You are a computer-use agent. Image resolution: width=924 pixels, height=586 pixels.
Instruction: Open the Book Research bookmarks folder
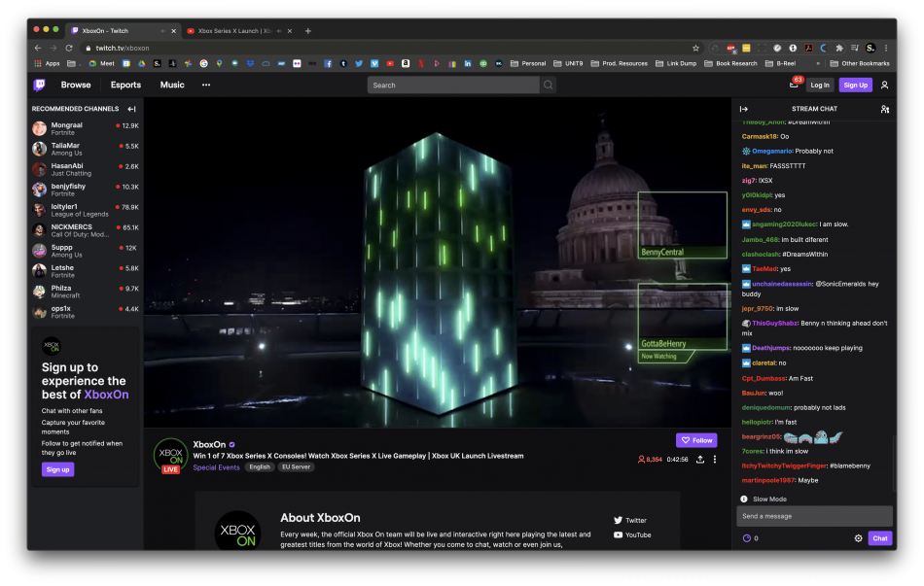click(x=730, y=63)
